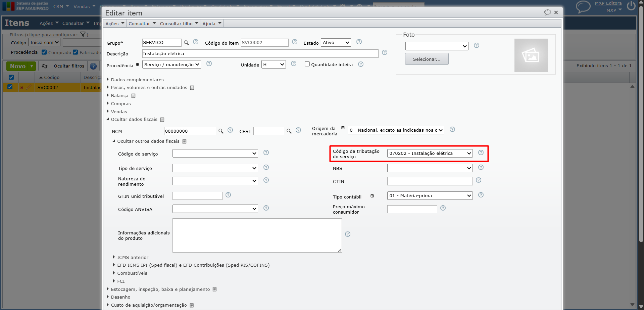644x310 pixels.
Task: Click the chat bubble icon in dialog header
Action: tap(547, 12)
